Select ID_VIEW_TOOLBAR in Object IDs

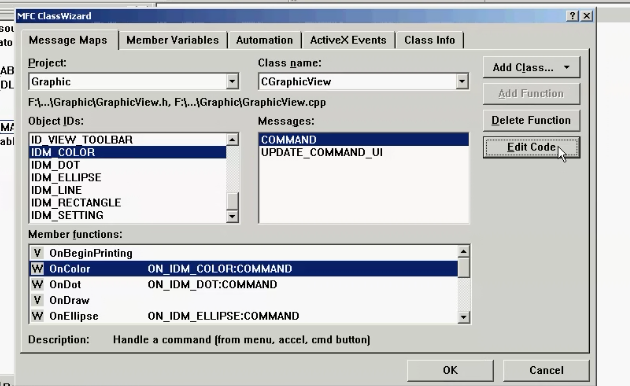[x=128, y=140]
